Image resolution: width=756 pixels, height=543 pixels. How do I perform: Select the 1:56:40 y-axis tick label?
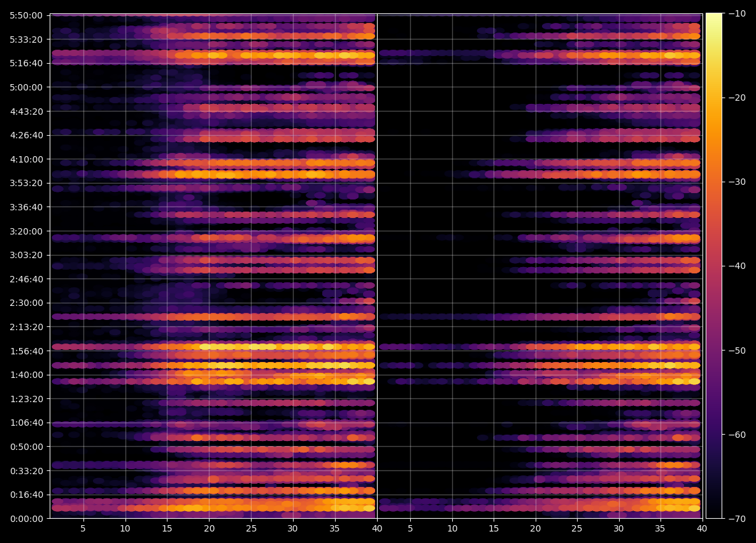click(x=27, y=351)
